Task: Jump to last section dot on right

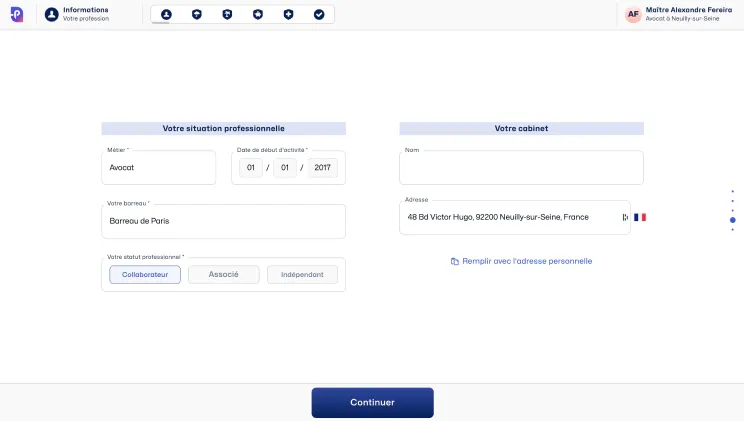Action: click(x=733, y=230)
